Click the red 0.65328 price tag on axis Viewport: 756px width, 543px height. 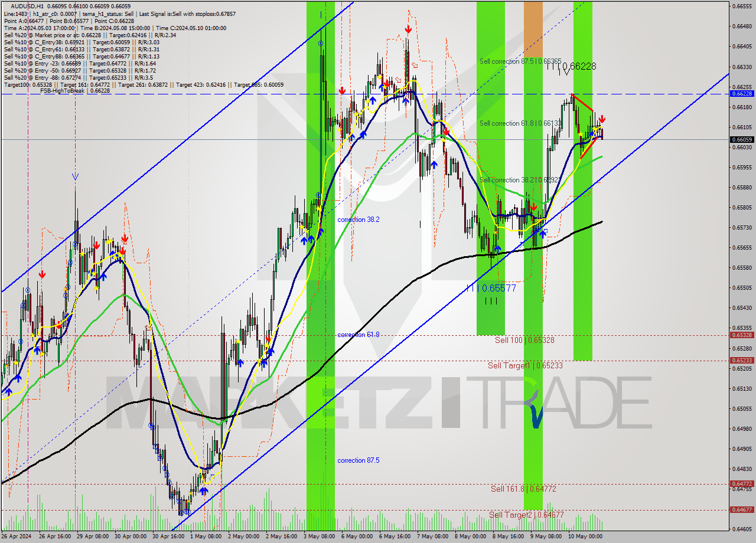[741, 335]
